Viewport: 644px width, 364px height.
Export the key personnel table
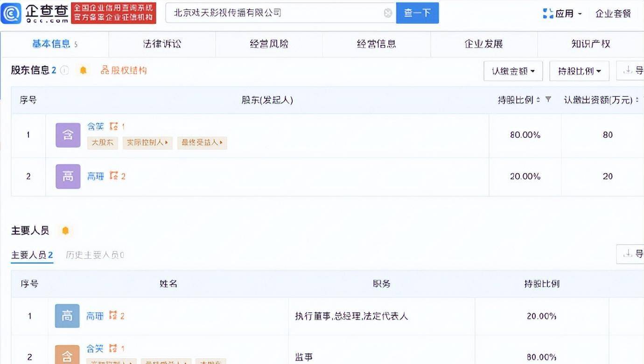630,254
